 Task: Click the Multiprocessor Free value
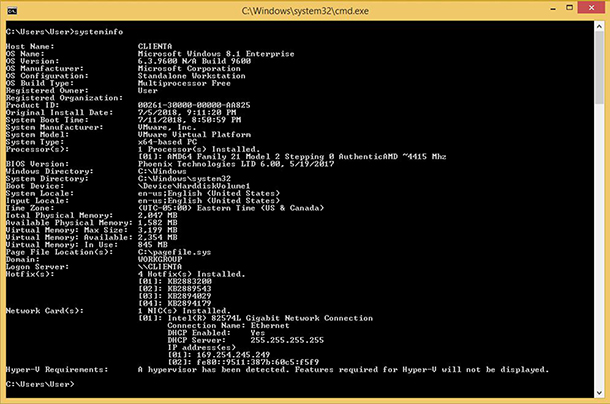(x=184, y=83)
